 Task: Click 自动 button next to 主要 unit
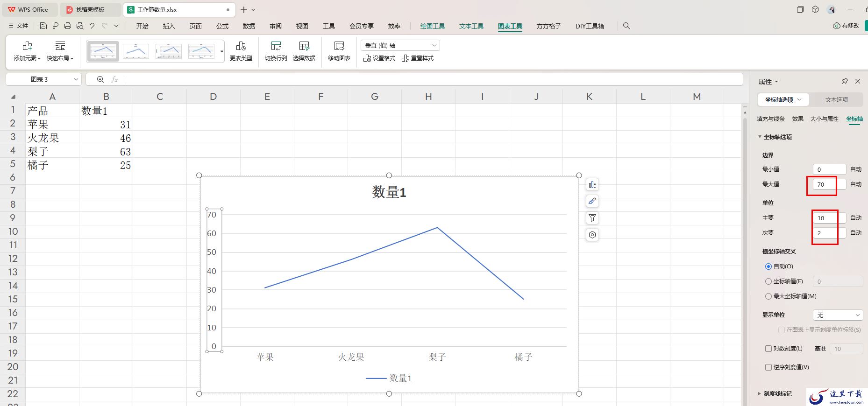856,218
